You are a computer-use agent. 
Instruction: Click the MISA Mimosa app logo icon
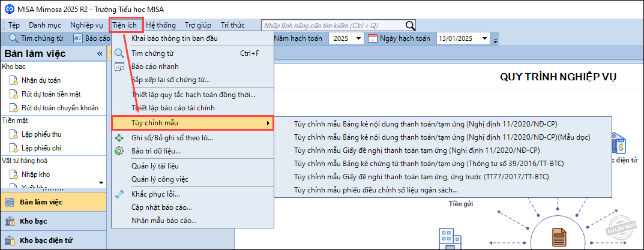9,9
